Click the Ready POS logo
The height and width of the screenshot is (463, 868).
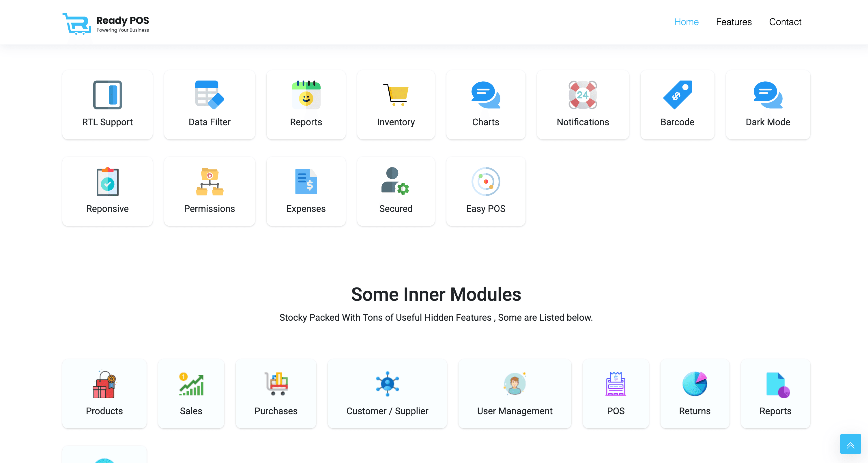coord(106,24)
